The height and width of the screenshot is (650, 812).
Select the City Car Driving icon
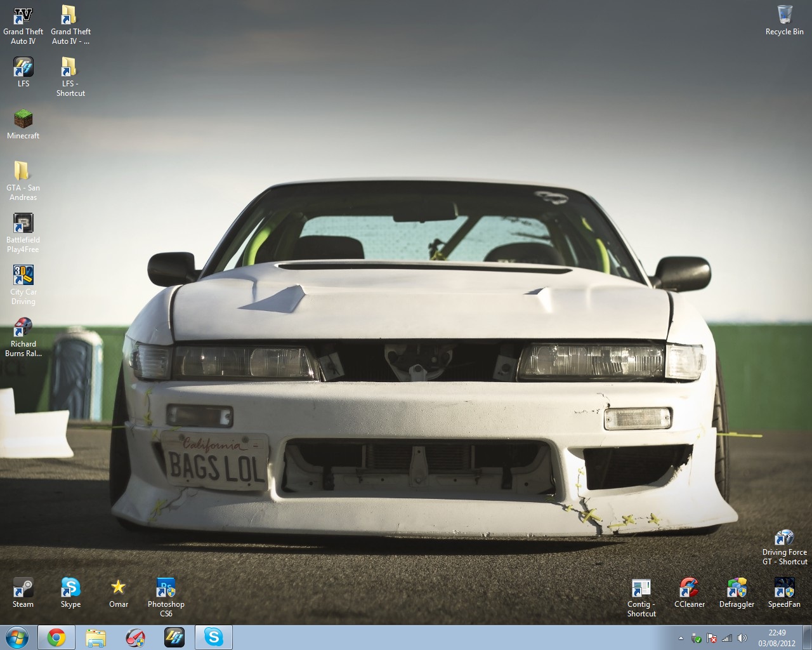pos(23,285)
